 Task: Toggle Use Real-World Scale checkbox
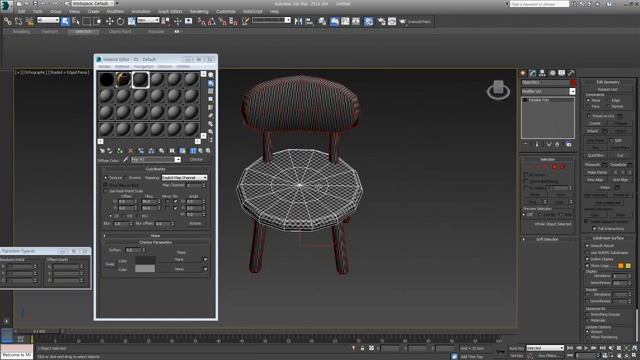[105, 191]
